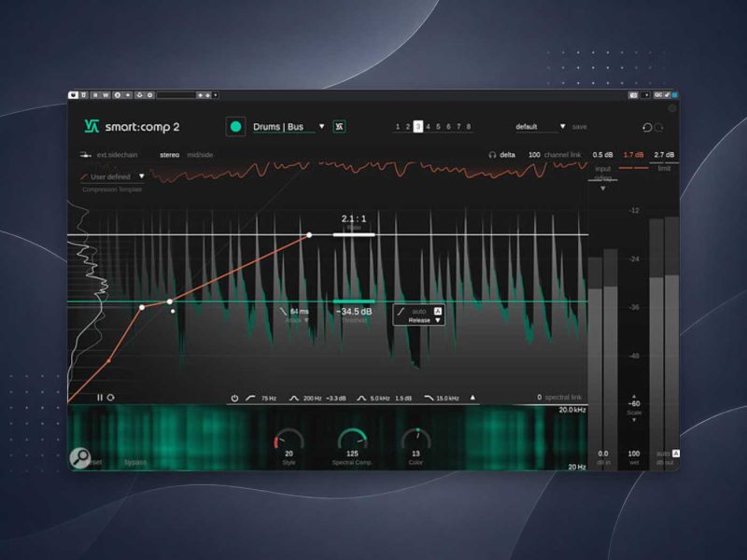The height and width of the screenshot is (560, 747).
Task: Click the 100 channel link value
Action: click(x=534, y=155)
